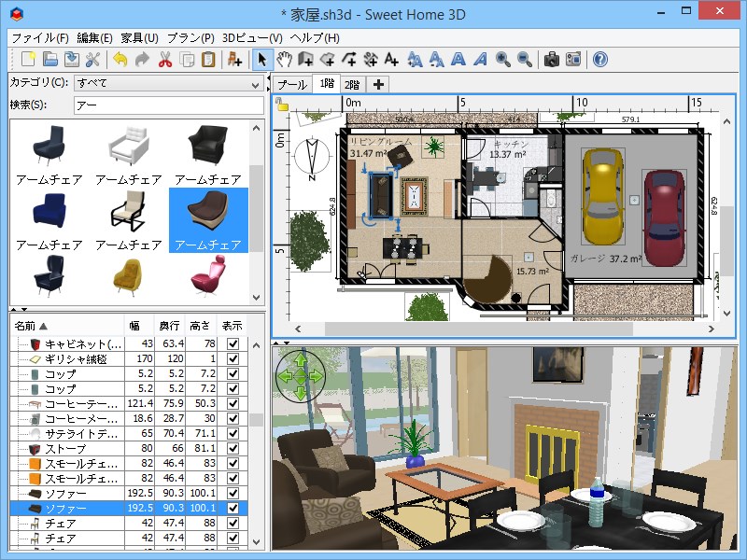
Task: Toggle visibility of selected ソファー row
Action: [233, 508]
